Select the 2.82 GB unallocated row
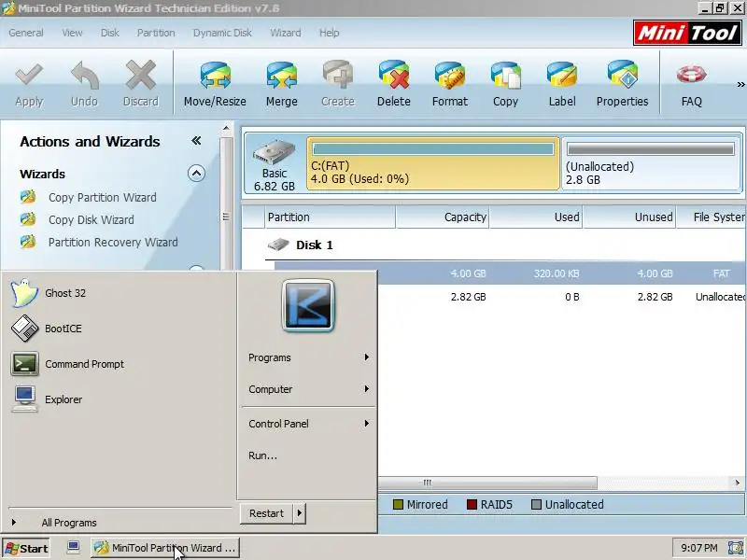Screen dimensions: 747x560 tap(562, 297)
